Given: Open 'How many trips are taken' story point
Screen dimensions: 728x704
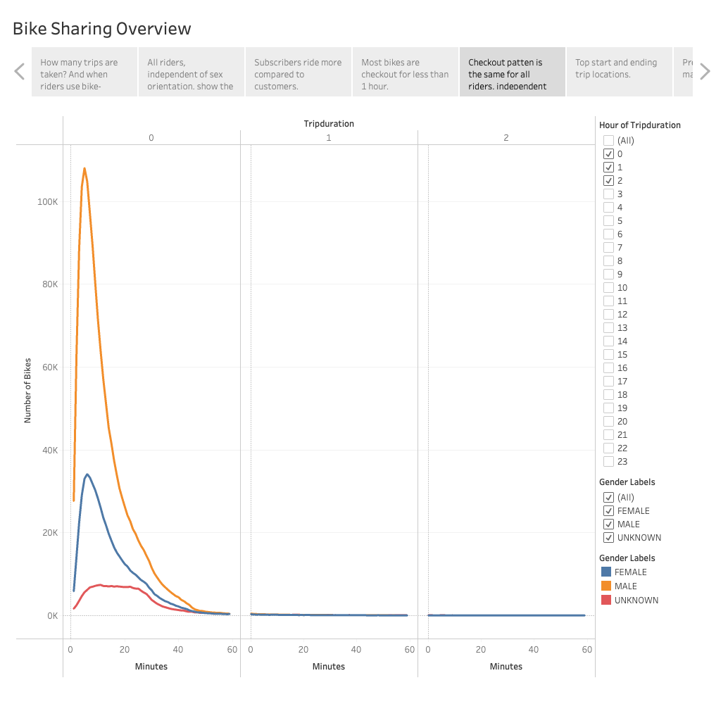Looking at the screenshot, I should 84,72.
